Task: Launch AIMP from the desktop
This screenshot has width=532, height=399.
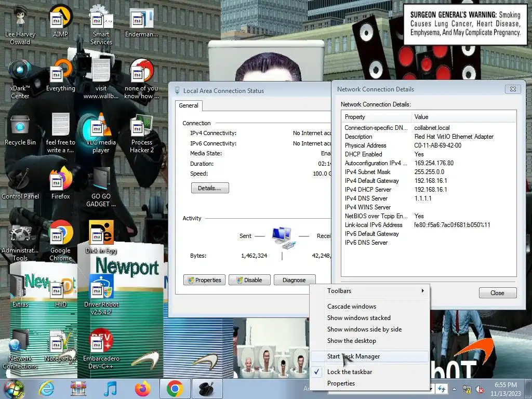Action: tap(60, 21)
